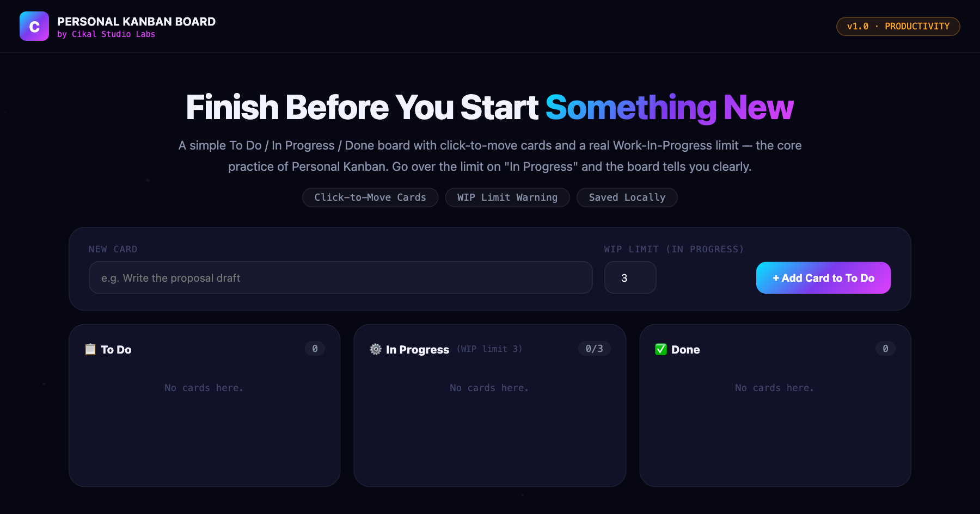980x514 pixels.
Task: Click the WIP Limit Warning pill
Action: (x=507, y=197)
